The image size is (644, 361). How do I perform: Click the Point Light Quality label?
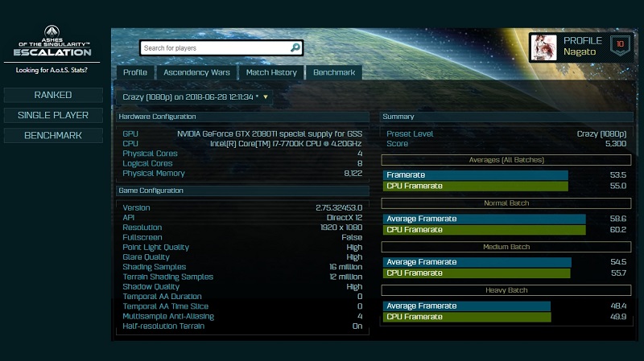pyautogui.click(x=155, y=248)
